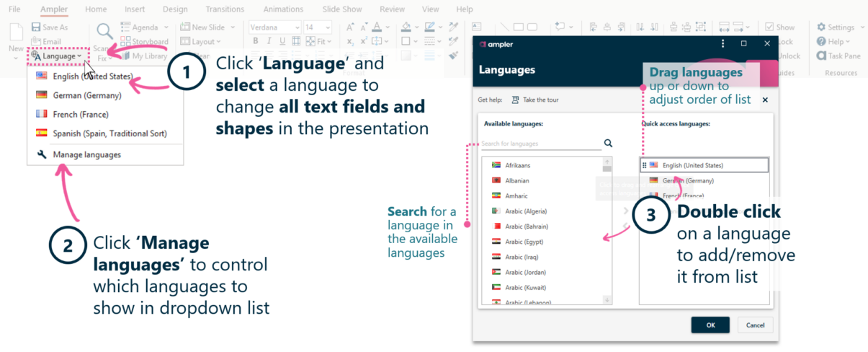Select German (Germany) in Language dropdown menu

tap(105, 94)
